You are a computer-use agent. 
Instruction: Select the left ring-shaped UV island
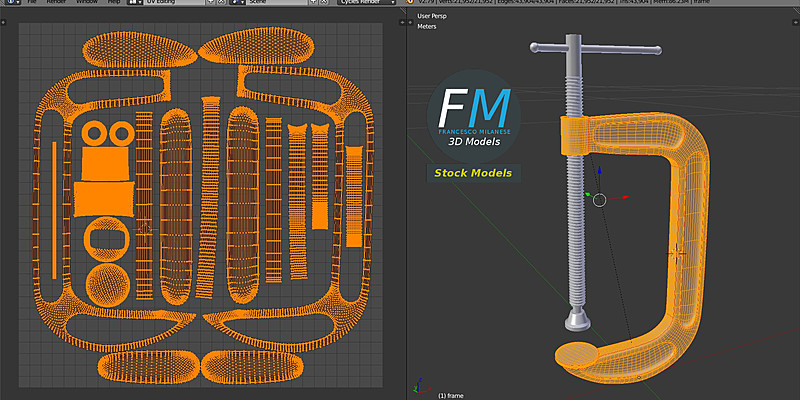coord(94,134)
